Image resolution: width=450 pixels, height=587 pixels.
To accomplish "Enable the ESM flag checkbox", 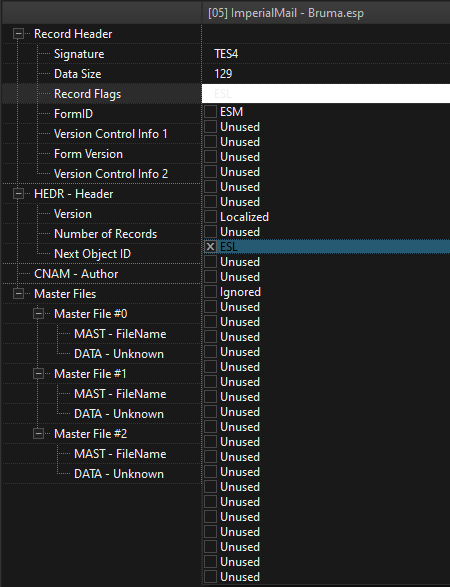I will tap(210, 112).
